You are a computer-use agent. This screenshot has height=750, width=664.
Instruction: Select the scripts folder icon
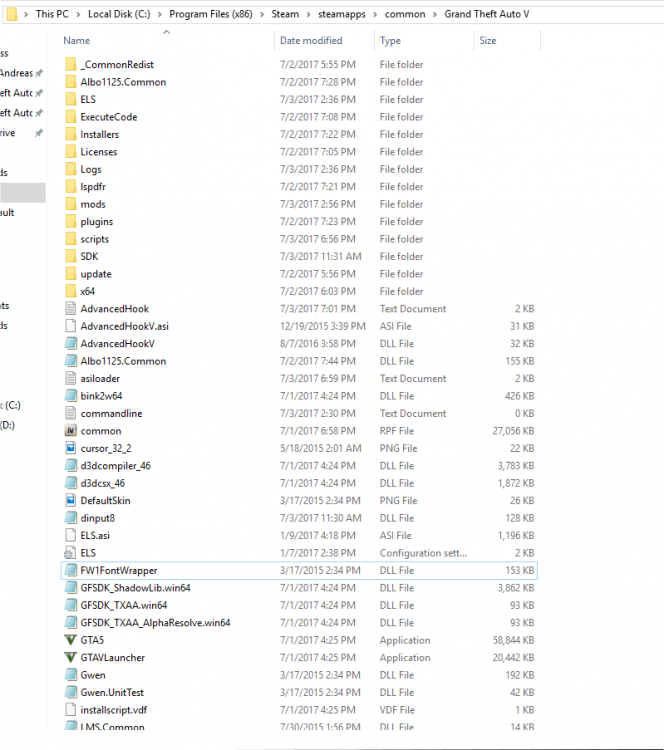[x=70, y=239]
